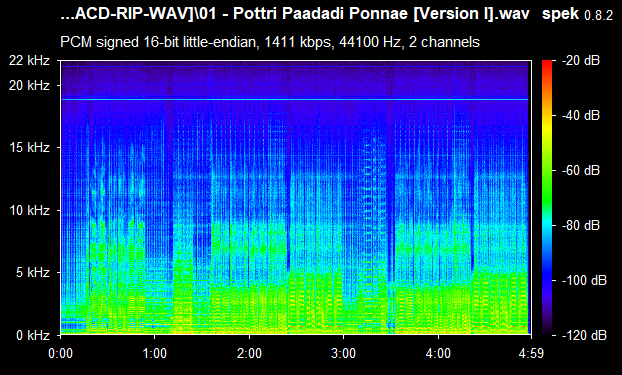Select the WAV file name title text
The width and height of the screenshot is (622, 375).
(295, 14)
